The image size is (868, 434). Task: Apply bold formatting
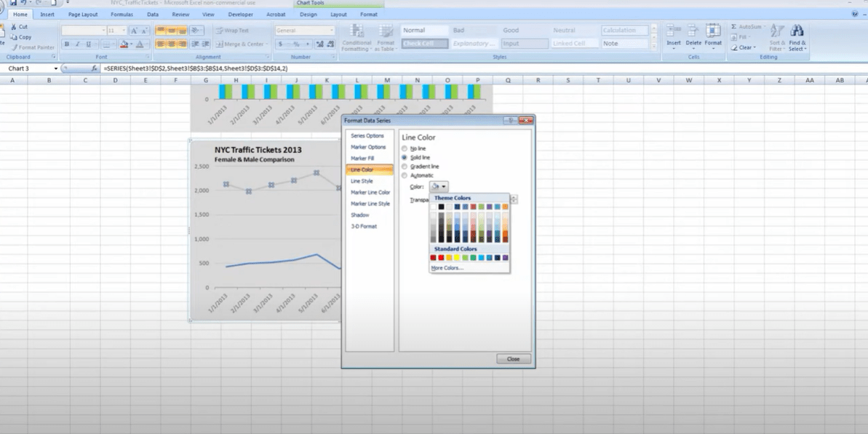pos(66,44)
